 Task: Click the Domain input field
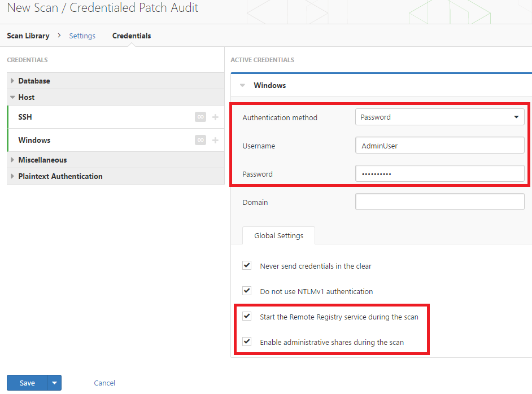coord(440,202)
